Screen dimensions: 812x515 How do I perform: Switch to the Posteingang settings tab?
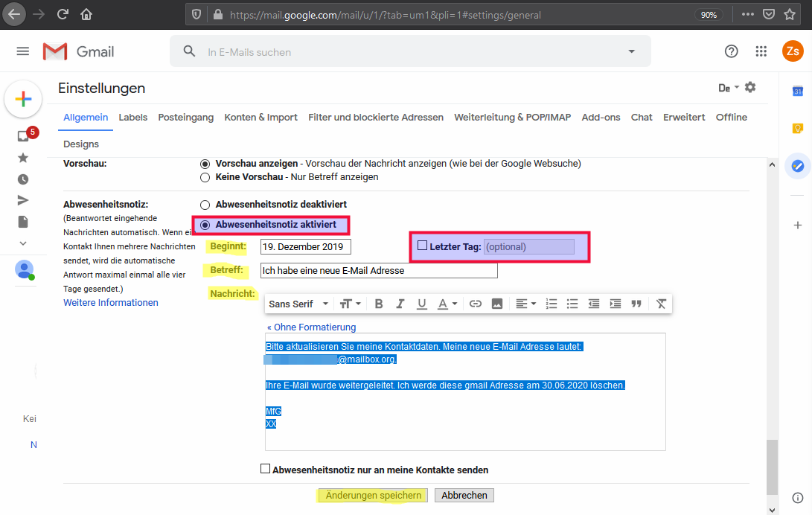[186, 118]
